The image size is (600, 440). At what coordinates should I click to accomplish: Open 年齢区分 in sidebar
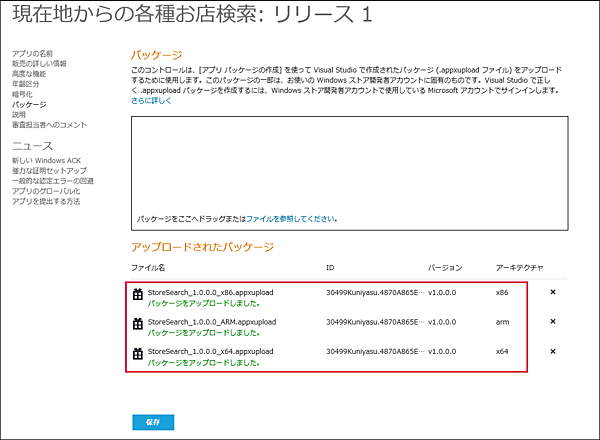click(25, 84)
